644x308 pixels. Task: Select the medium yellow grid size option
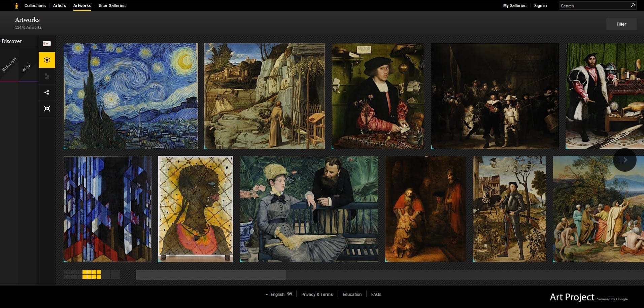92,274
